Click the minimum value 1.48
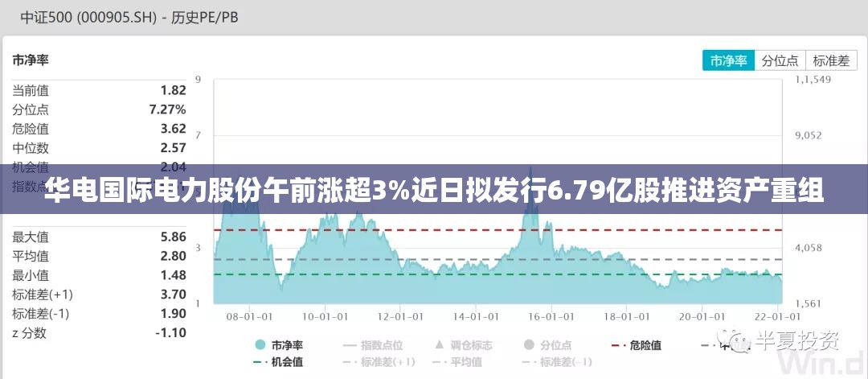868x379 pixels. coord(174,275)
